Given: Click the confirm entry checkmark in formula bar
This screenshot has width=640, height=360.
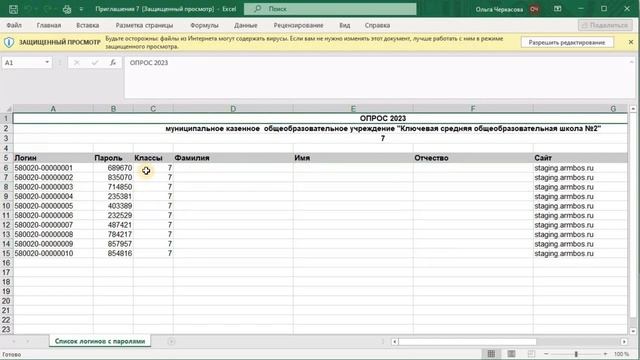Looking at the screenshot, I should point(95,62).
